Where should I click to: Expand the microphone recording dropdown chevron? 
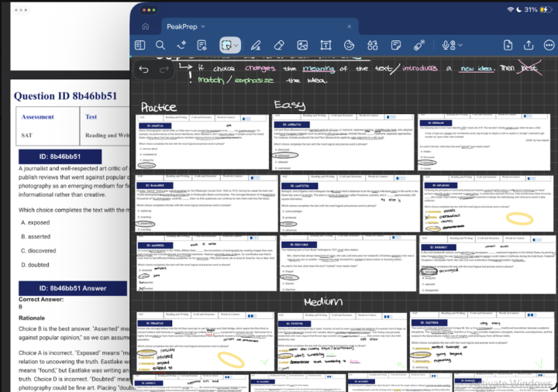[x=460, y=45]
